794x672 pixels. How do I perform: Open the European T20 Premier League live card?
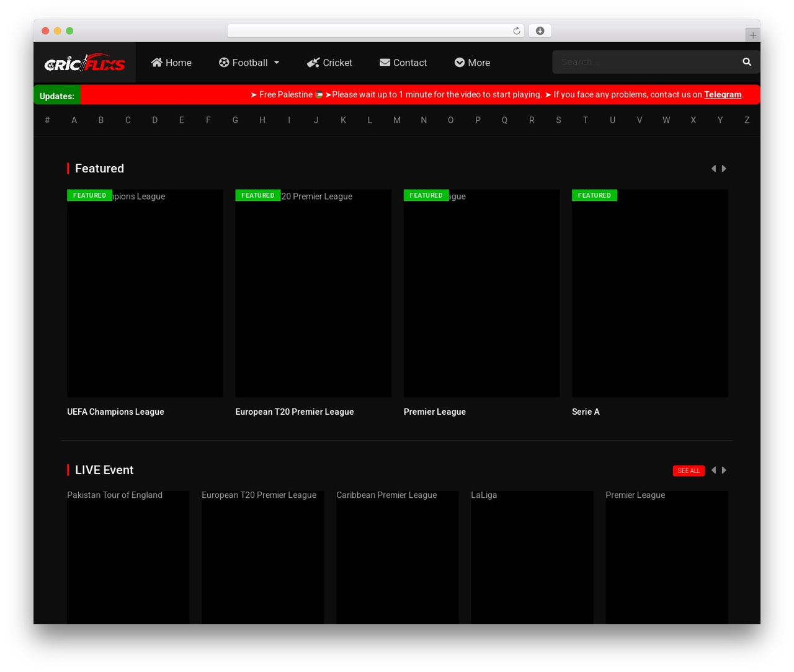263,557
